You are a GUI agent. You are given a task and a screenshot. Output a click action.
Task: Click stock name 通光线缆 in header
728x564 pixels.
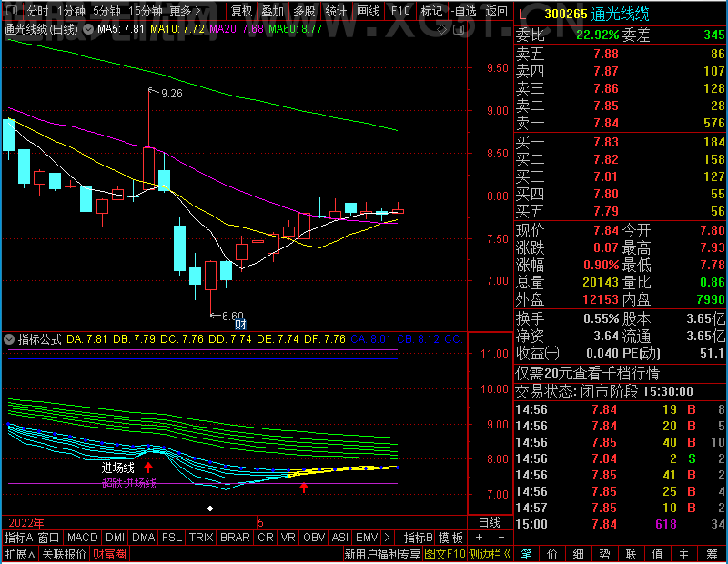click(x=621, y=14)
